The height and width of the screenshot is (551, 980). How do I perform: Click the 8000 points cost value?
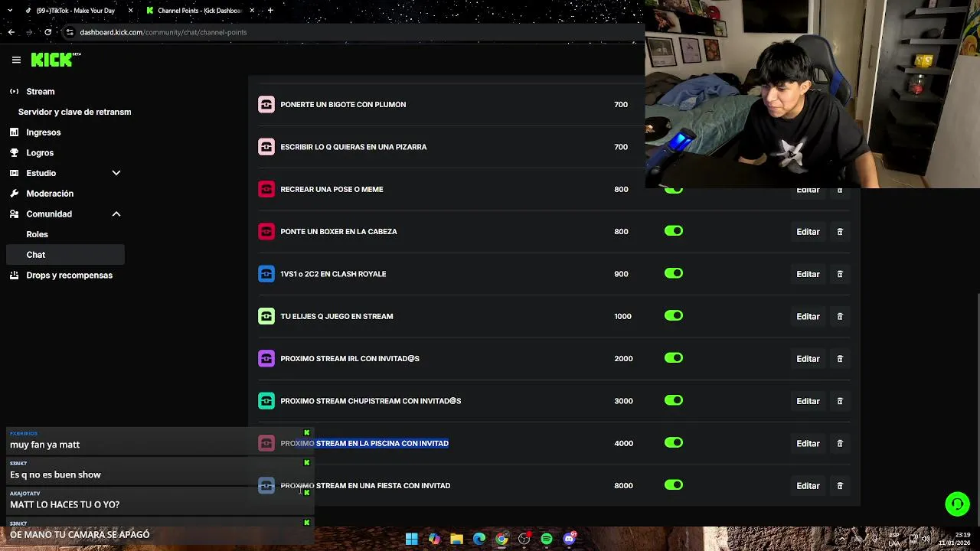623,486
